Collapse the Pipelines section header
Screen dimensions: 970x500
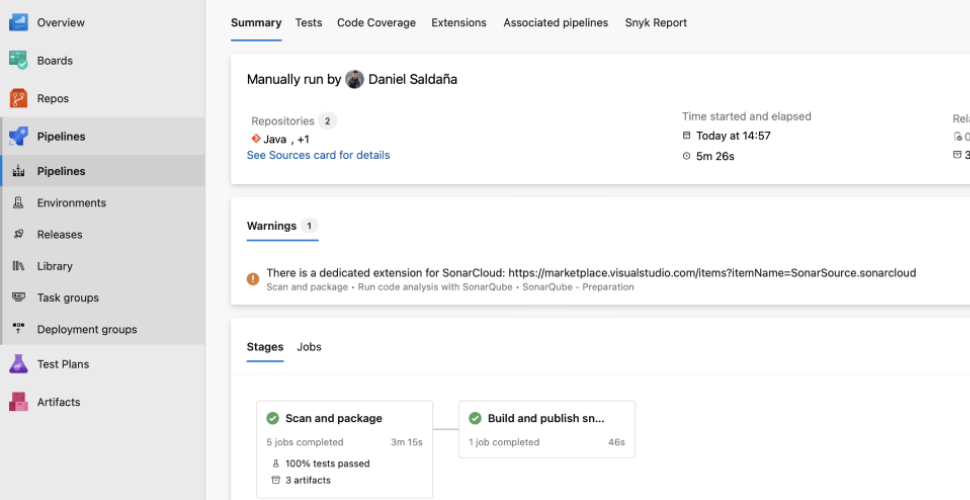click(x=60, y=136)
